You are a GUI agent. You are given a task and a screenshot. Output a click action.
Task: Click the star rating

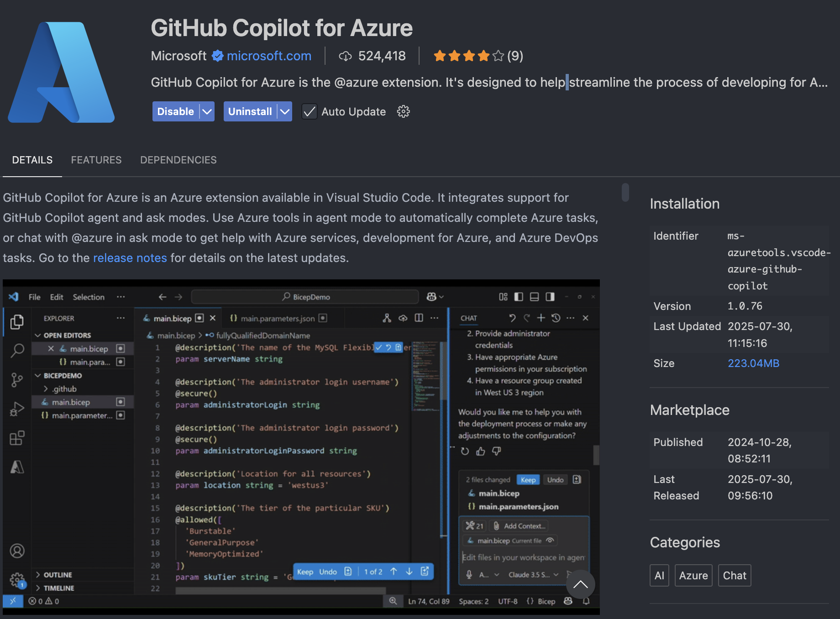click(x=468, y=56)
